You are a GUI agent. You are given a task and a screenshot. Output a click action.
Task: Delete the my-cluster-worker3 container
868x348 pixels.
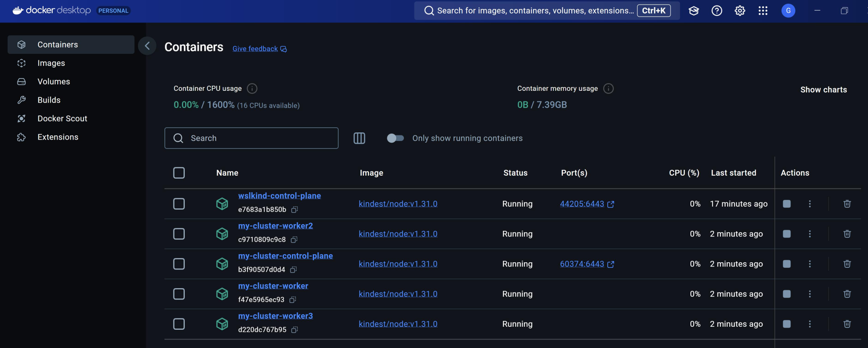coord(847,324)
